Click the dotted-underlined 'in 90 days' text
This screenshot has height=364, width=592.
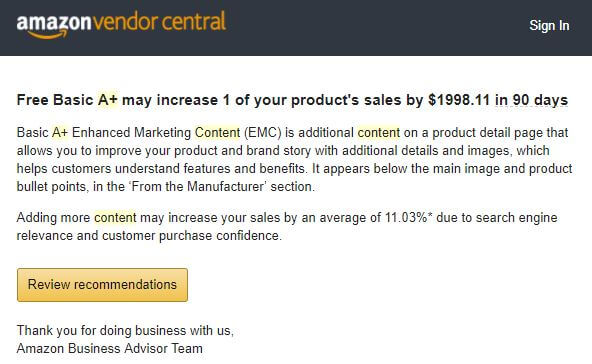[x=531, y=100]
